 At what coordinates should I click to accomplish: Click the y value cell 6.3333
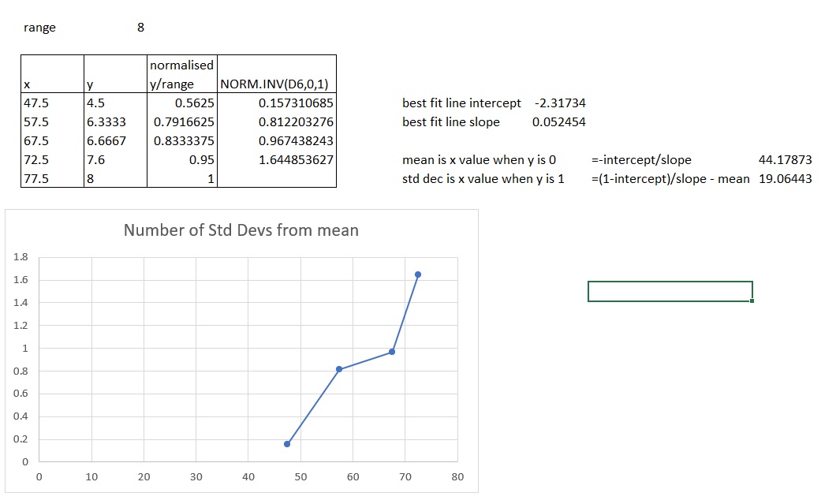tap(106, 121)
